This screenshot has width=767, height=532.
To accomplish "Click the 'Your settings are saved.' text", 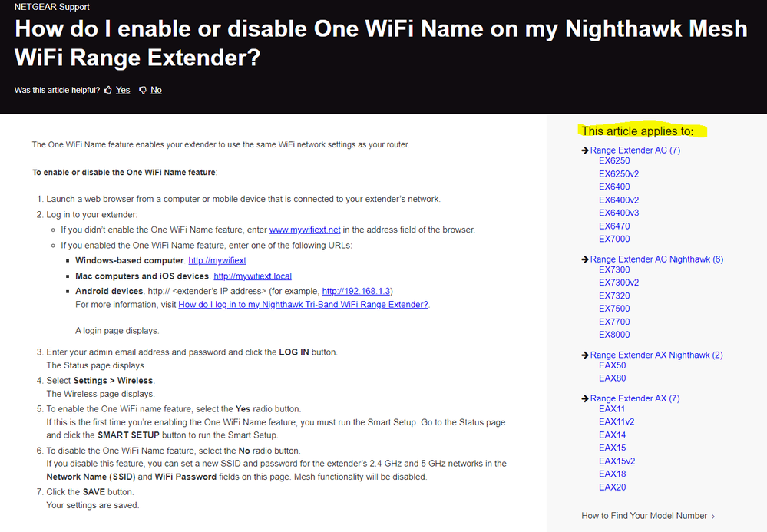I will pyautogui.click(x=93, y=506).
